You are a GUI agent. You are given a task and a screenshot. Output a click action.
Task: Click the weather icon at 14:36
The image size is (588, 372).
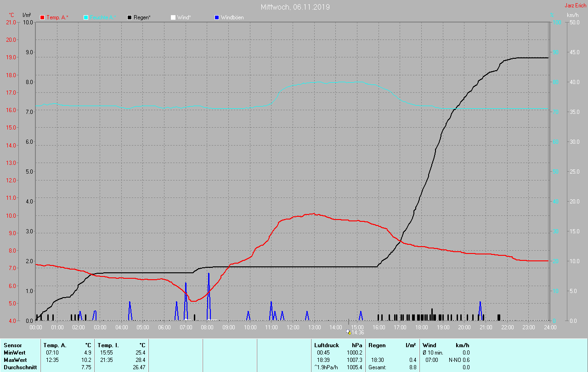pos(349,332)
